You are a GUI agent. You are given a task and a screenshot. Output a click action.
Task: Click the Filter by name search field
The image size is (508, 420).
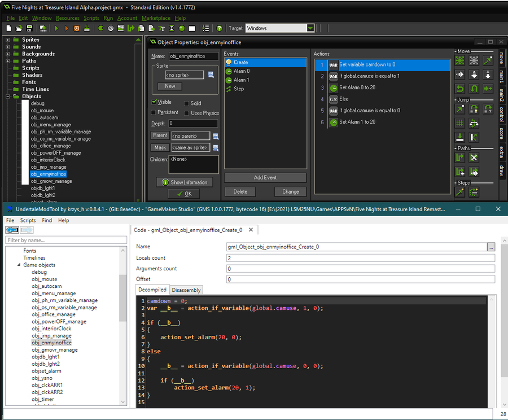[x=66, y=240]
